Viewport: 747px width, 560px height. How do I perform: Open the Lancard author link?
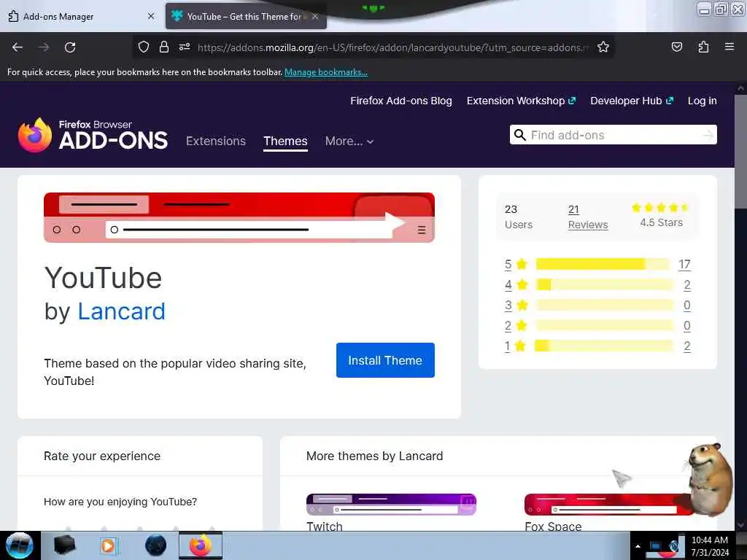(x=122, y=311)
